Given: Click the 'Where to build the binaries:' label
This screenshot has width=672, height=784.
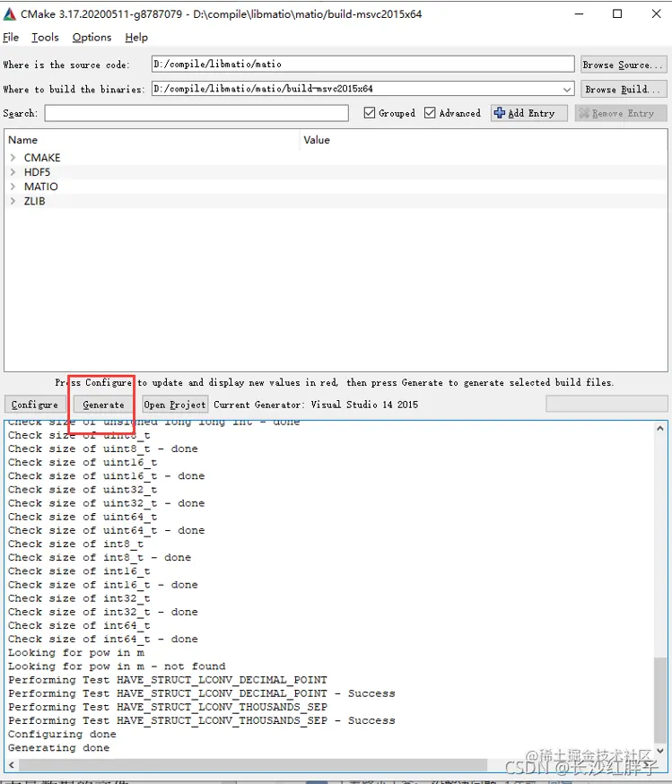Looking at the screenshot, I should [74, 89].
